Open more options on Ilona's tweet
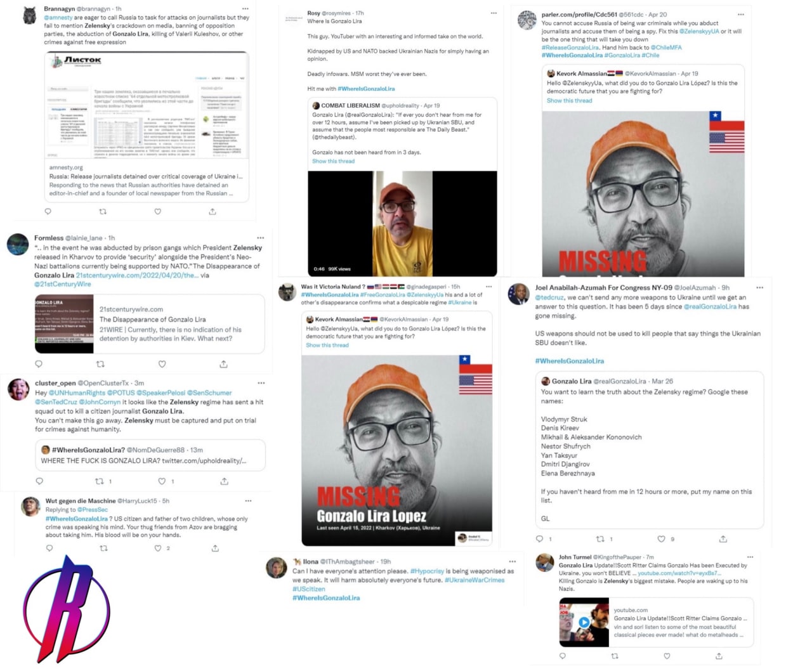 512,561
